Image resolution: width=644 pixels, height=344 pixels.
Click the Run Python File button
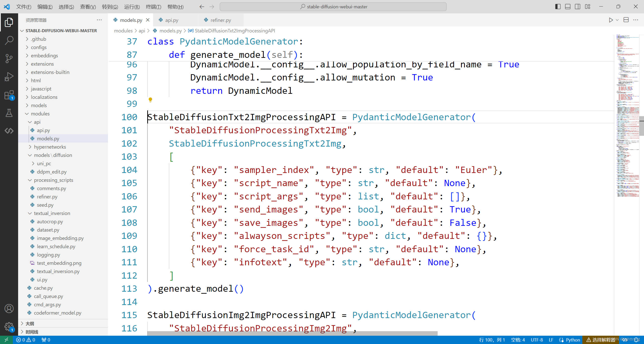pos(611,20)
